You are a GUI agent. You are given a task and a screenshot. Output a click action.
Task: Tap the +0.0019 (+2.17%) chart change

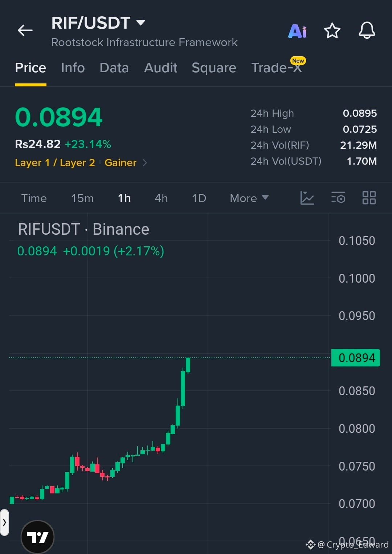[113, 251]
